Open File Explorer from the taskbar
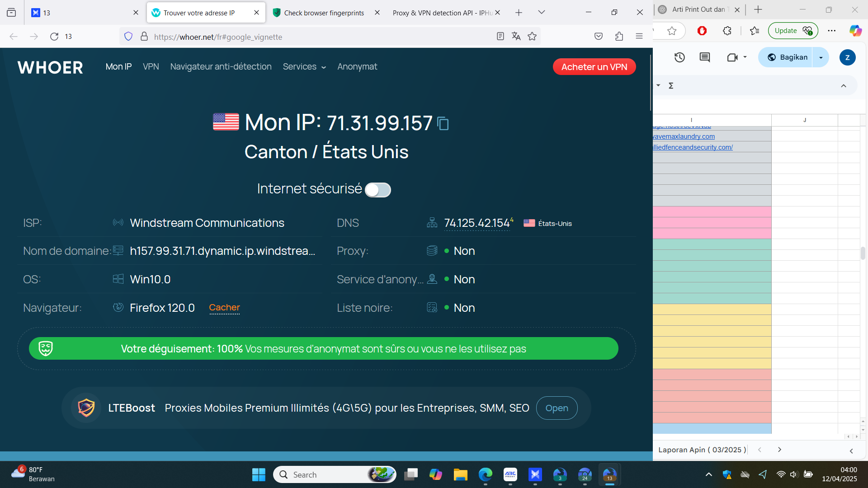Image resolution: width=868 pixels, height=488 pixels. coord(461,474)
